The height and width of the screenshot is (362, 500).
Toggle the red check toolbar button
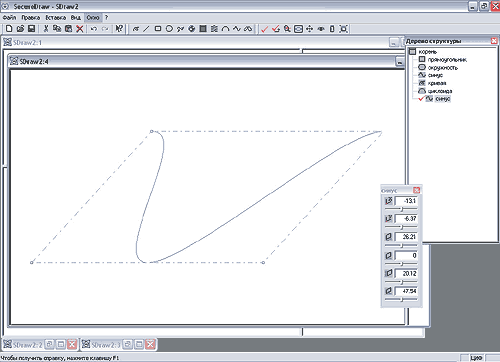coord(264,29)
